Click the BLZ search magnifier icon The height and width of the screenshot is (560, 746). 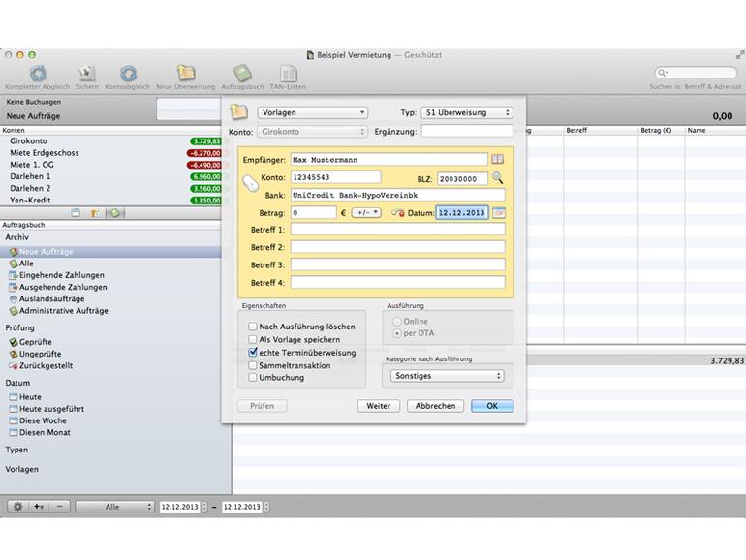coord(498,177)
